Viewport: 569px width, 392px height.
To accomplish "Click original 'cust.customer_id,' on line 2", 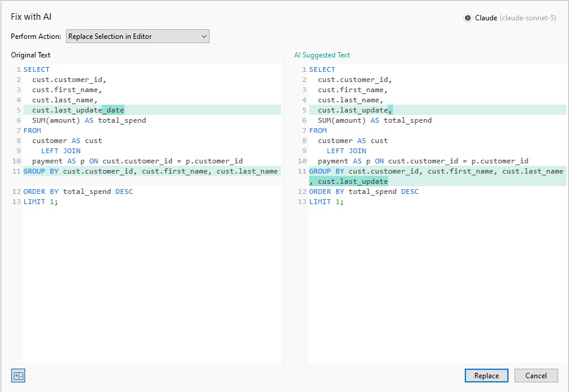I will pos(69,80).
